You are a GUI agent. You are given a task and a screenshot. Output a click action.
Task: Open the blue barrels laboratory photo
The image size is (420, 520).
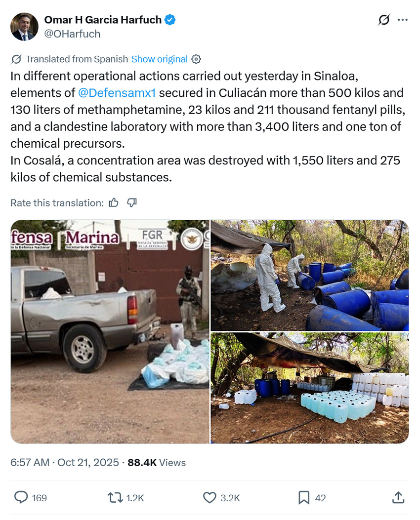pos(310,274)
